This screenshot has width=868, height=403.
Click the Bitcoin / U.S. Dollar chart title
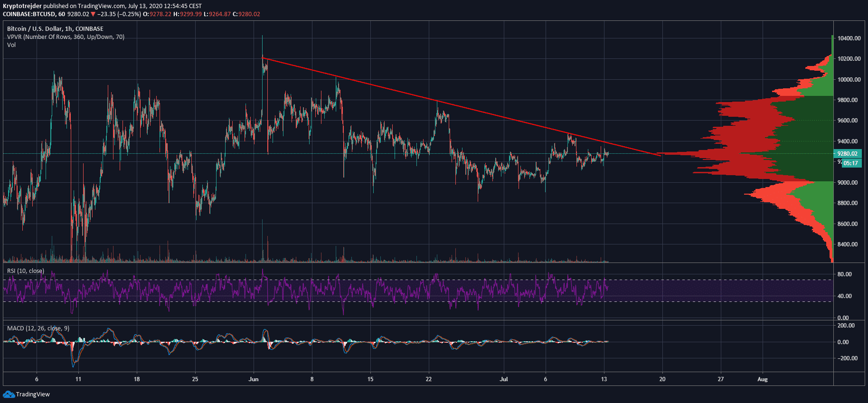click(x=55, y=29)
